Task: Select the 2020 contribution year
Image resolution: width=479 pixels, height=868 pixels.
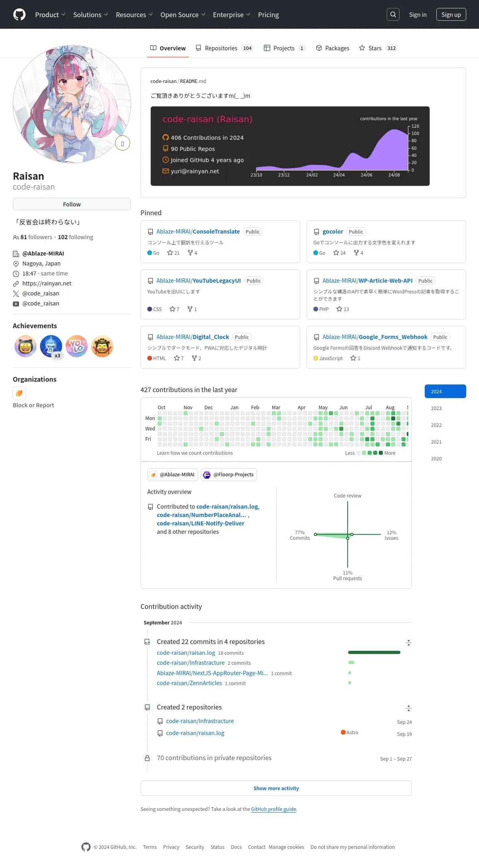Action: tap(445, 458)
